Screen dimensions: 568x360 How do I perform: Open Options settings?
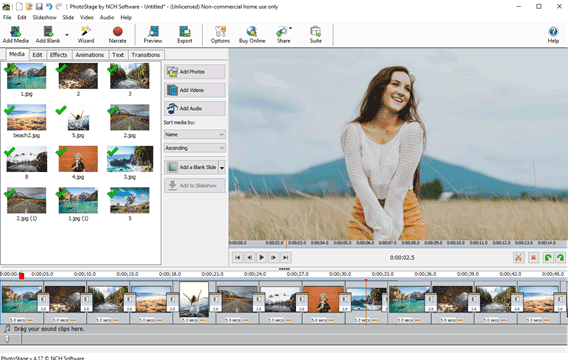click(220, 35)
